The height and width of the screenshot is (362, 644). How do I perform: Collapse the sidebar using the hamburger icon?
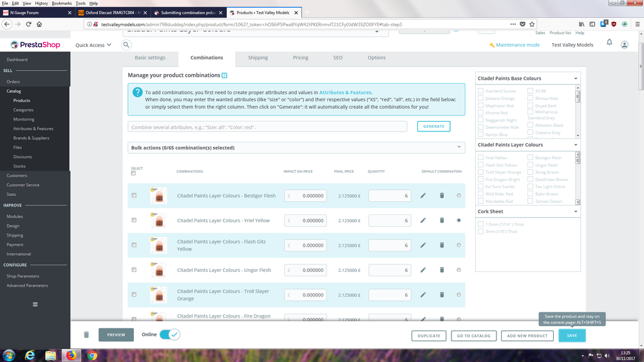pos(35,305)
